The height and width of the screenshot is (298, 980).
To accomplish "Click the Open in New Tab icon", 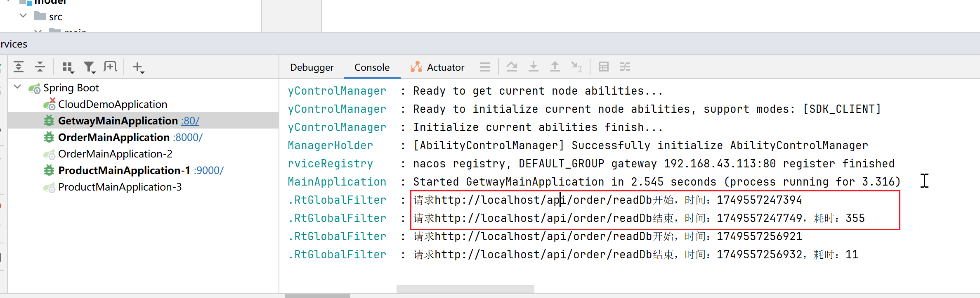I will coord(111,67).
